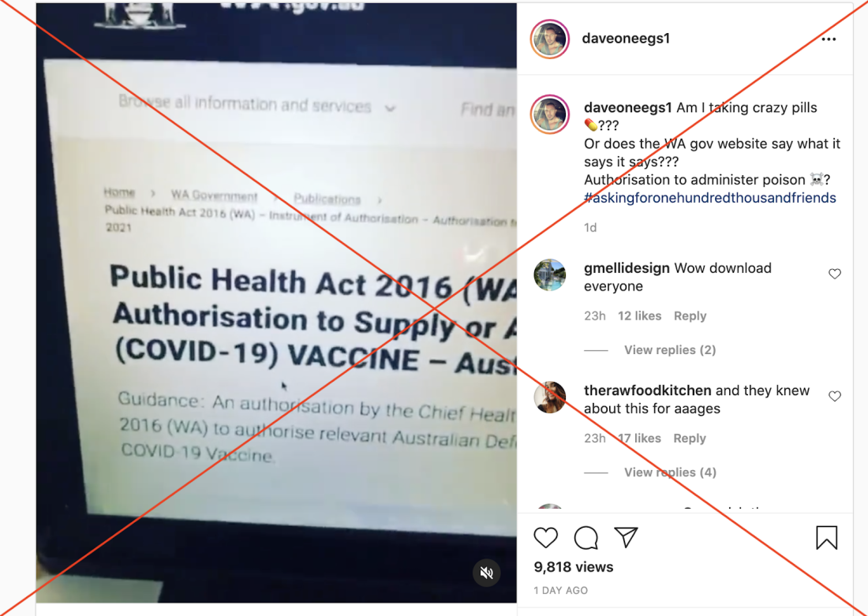Like gmellidesign's comment with the heart
The width and height of the screenshot is (868, 616).
pos(835,274)
